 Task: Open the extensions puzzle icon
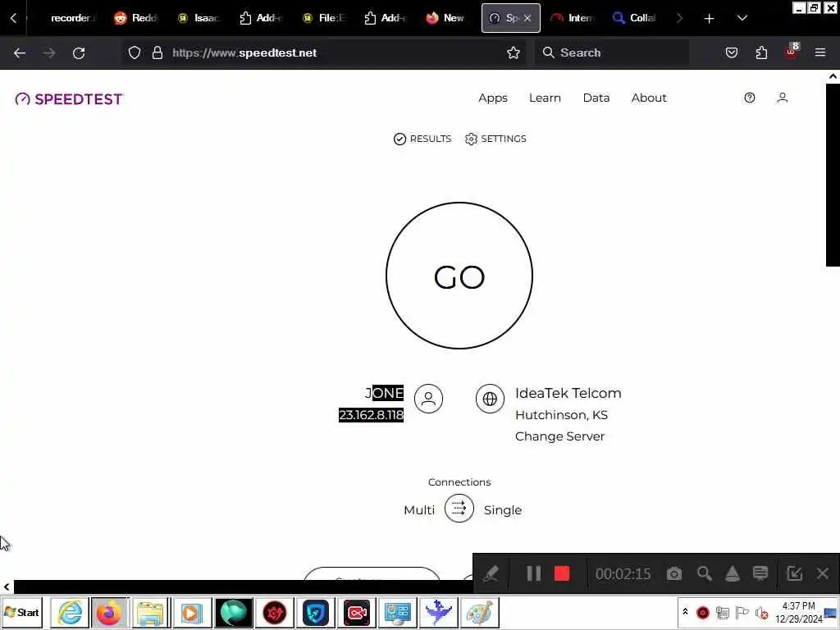(x=761, y=52)
